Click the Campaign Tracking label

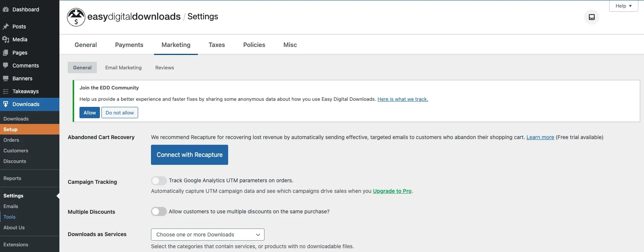[x=92, y=182]
